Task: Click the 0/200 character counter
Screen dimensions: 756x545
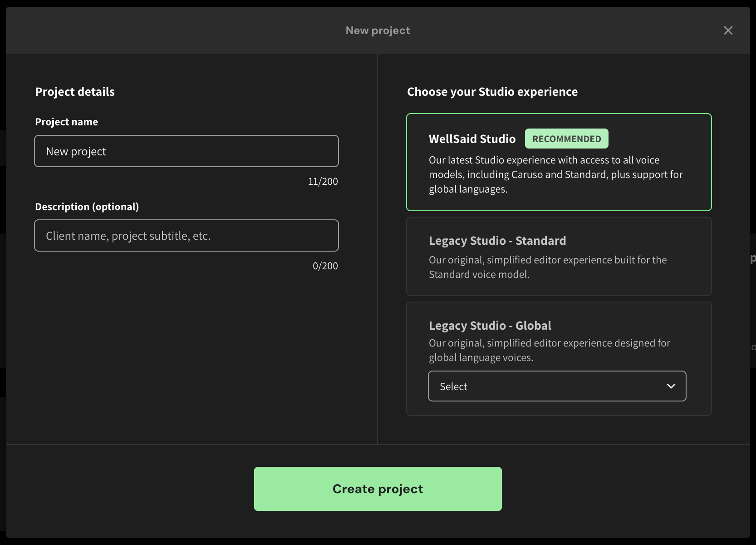Action: pos(325,266)
